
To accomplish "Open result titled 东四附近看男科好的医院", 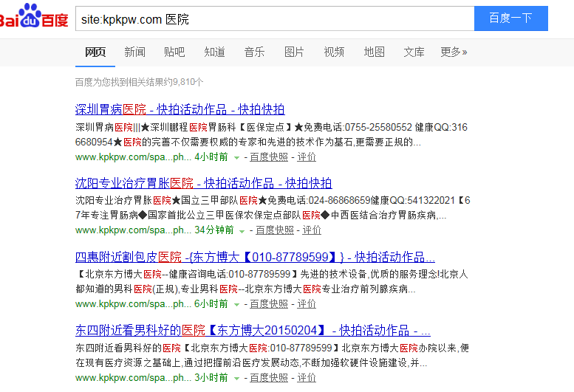I will (253, 330).
